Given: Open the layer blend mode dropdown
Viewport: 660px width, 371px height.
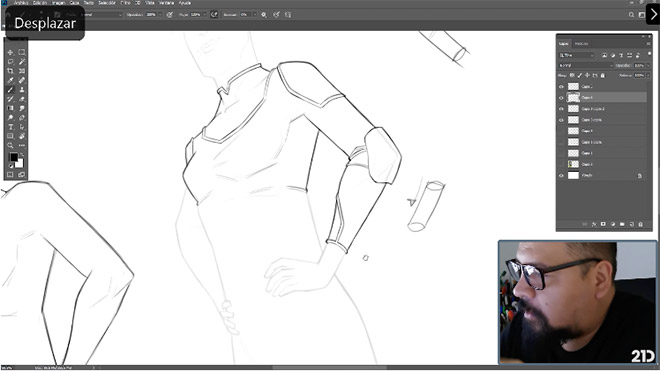Looking at the screenshot, I should tap(586, 66).
